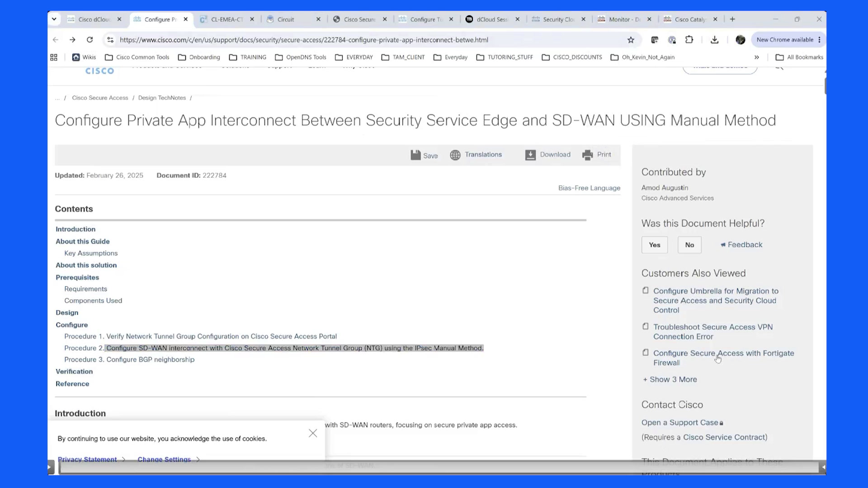
Task: Click the browser back arrow
Action: tap(56, 40)
